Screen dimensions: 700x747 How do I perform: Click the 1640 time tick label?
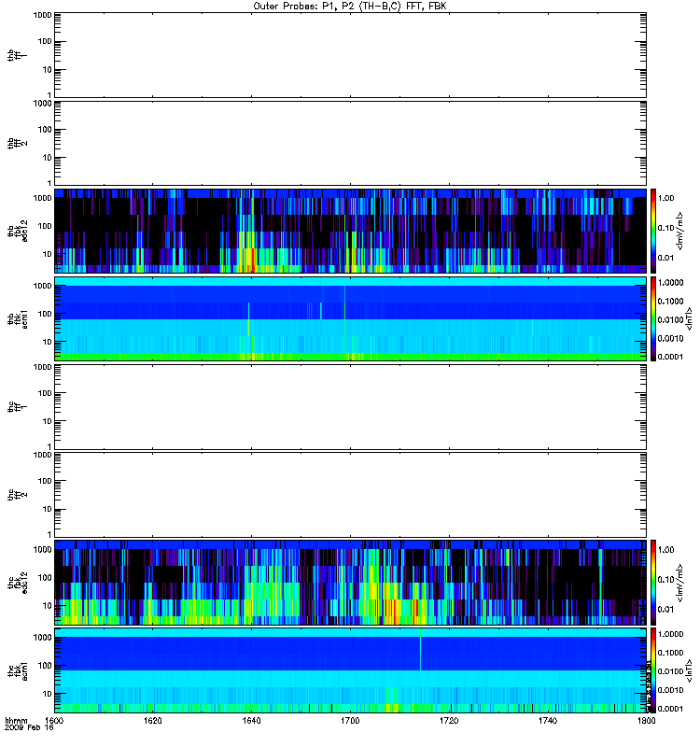pos(251,721)
